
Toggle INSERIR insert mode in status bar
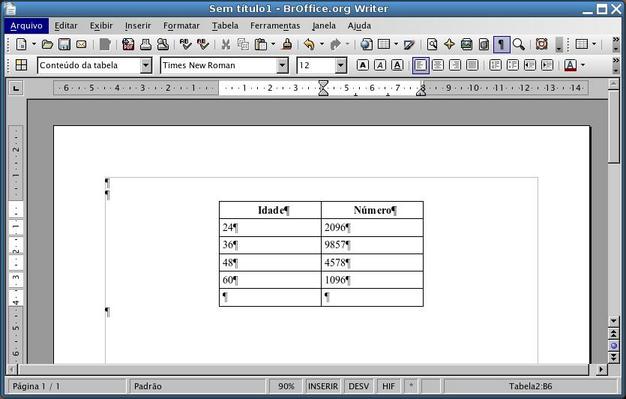[x=323, y=386]
